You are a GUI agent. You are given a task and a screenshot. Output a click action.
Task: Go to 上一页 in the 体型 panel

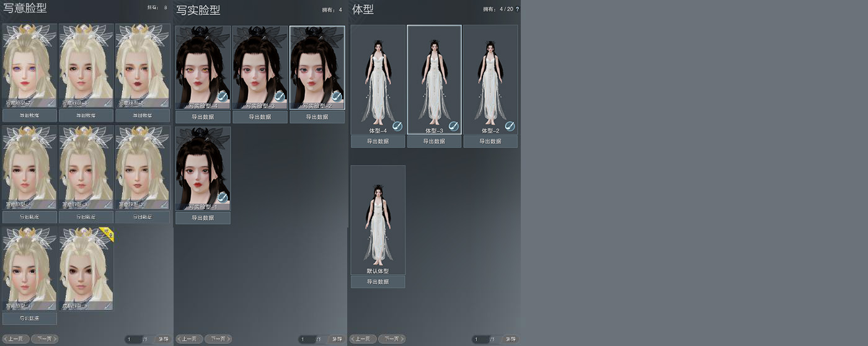click(x=363, y=339)
